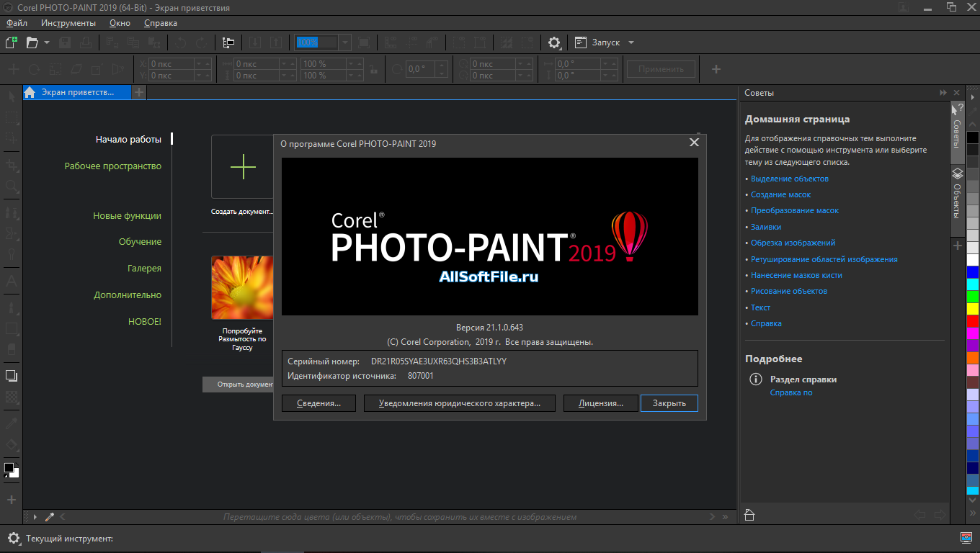The width and height of the screenshot is (980, 553).
Task: Open the Файл menu
Action: 17,22
